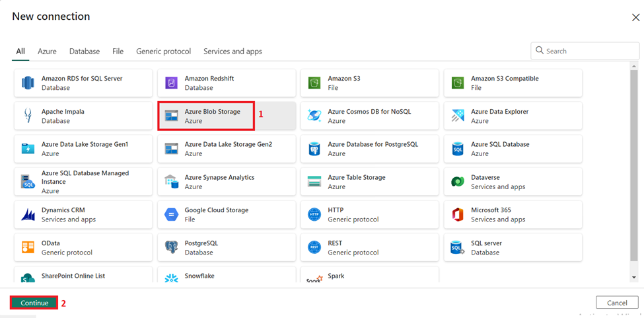
Task: Select the SQL server icon
Action: [x=457, y=247]
